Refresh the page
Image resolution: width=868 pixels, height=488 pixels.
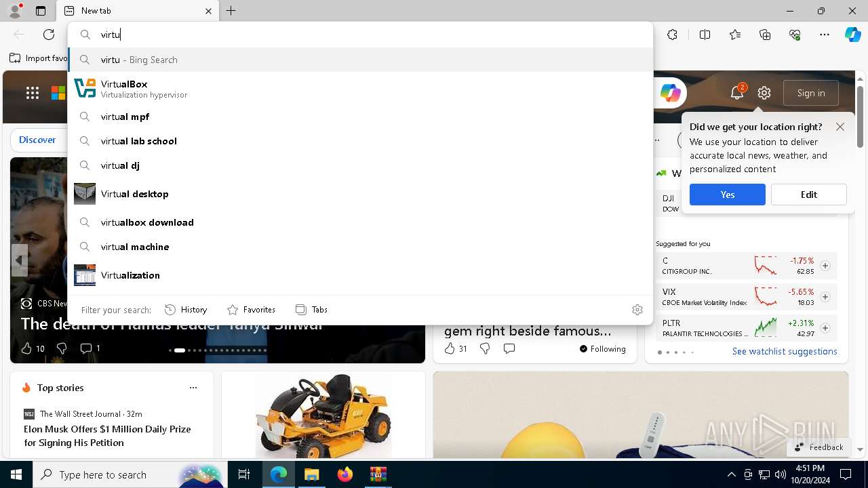[49, 35]
